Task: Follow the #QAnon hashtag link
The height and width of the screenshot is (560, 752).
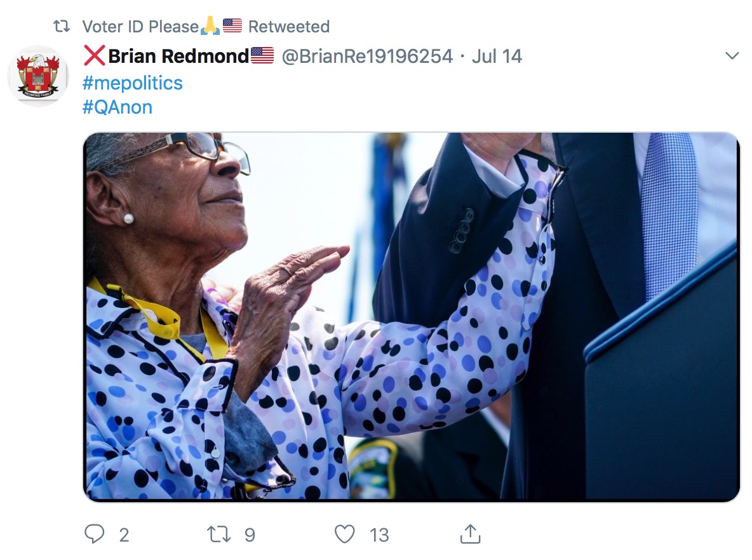Action: [117, 107]
